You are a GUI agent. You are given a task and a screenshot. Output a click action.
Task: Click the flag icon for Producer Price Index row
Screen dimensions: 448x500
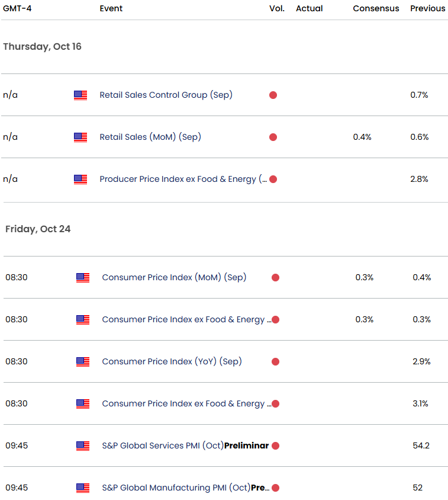coord(80,179)
